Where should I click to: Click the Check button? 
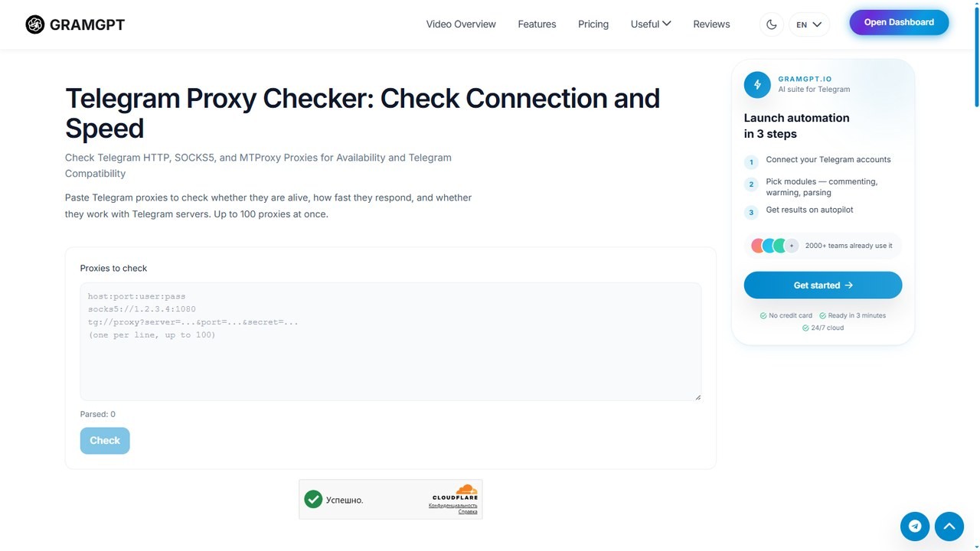click(105, 440)
